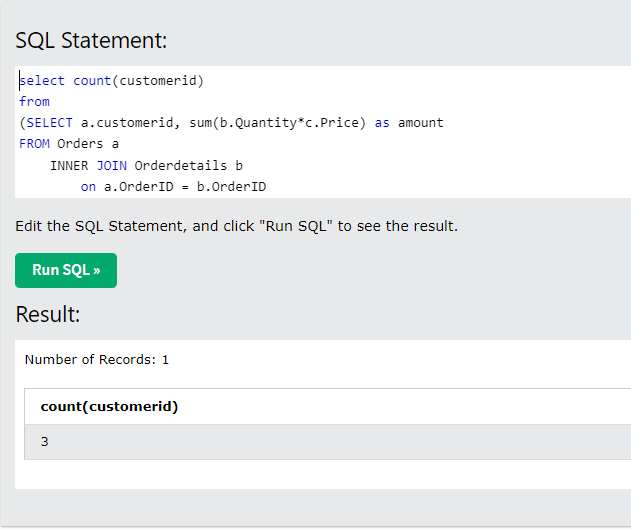Click the word 'amount' alias

(421, 123)
